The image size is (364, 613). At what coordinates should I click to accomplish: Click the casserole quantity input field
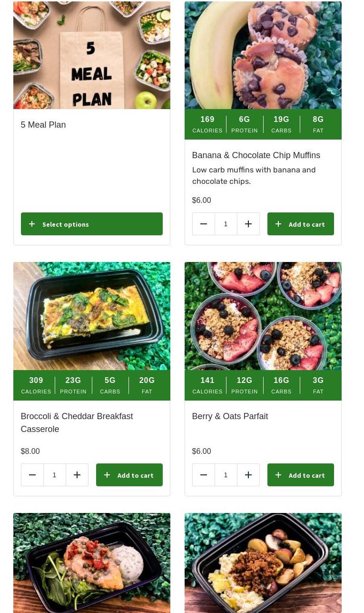click(55, 475)
